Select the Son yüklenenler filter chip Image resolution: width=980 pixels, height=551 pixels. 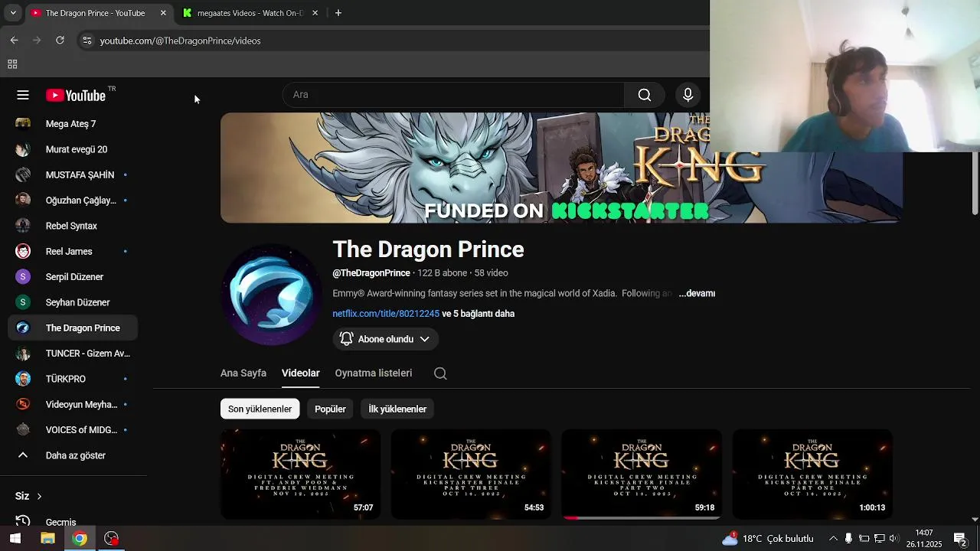click(260, 409)
